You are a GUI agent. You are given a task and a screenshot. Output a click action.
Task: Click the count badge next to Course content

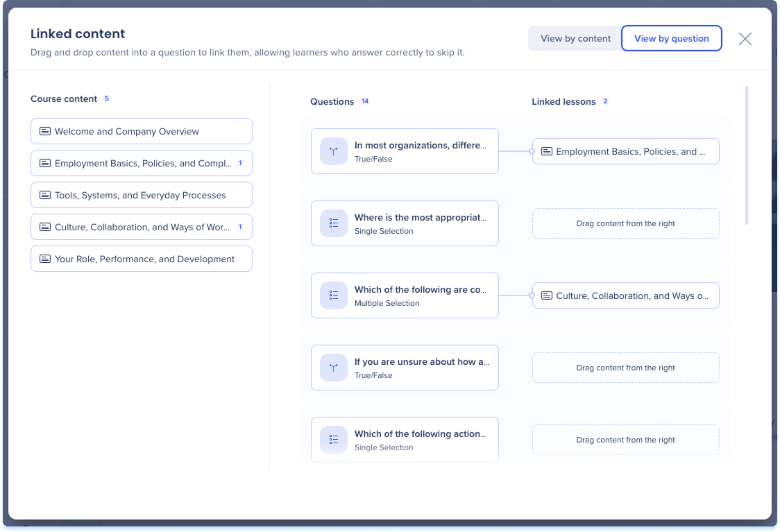106,98
